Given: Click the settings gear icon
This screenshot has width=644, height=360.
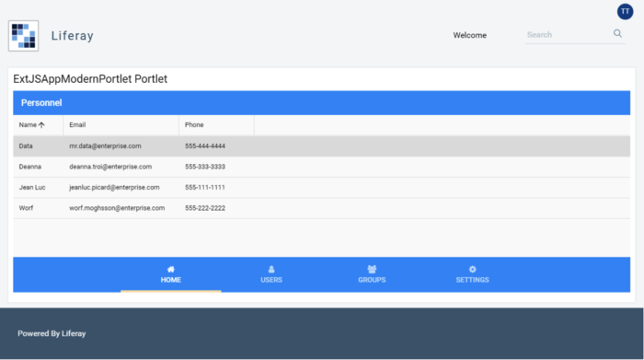Looking at the screenshot, I should coord(472,269).
